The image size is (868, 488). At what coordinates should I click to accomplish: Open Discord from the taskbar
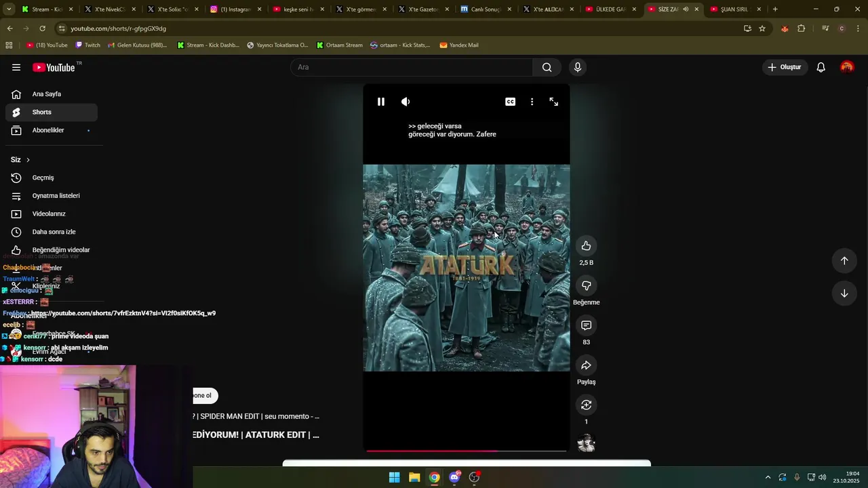click(x=454, y=477)
